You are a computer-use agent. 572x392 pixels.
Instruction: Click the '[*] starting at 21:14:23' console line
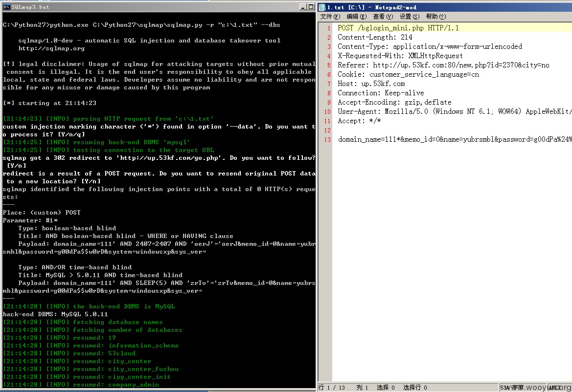(49, 103)
